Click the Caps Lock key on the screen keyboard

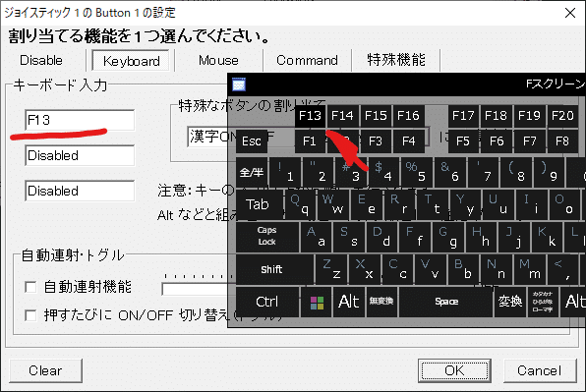(267, 237)
